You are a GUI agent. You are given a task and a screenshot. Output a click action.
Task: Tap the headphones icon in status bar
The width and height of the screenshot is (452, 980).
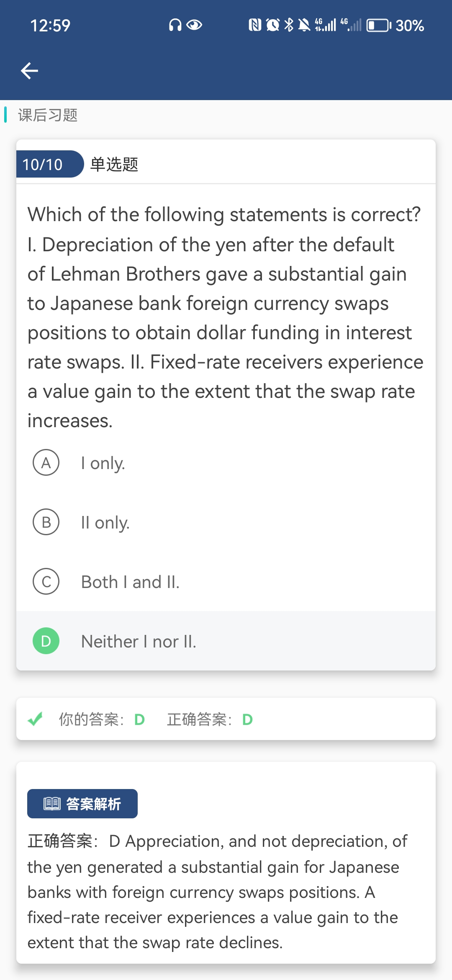pyautogui.click(x=175, y=26)
